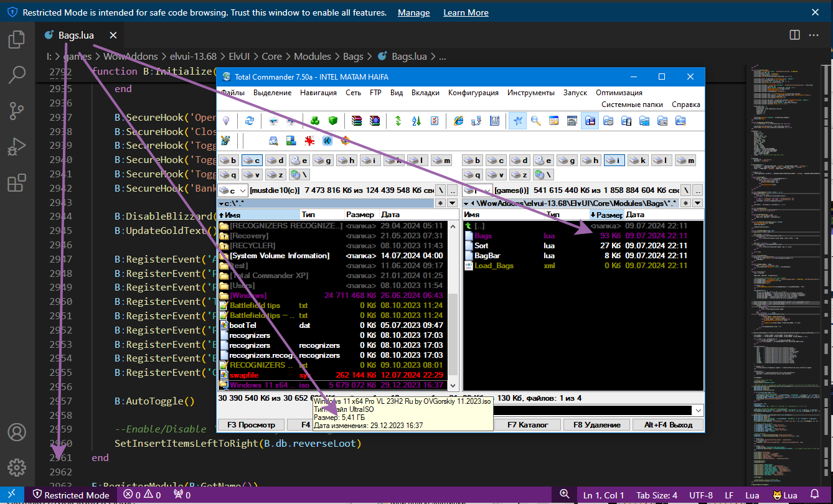Viewport: 833px width, 504px height.
Task: Open the Modules breadcrumb in VS Code
Action: [313, 56]
